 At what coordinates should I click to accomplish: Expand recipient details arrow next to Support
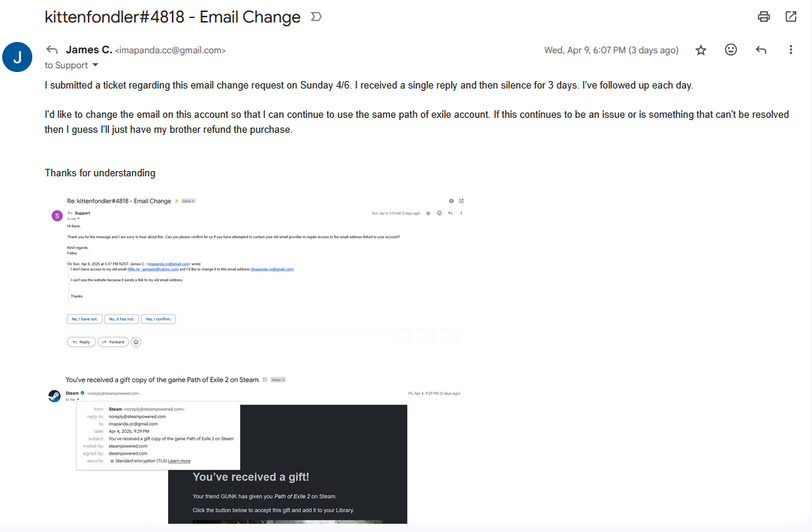point(95,65)
